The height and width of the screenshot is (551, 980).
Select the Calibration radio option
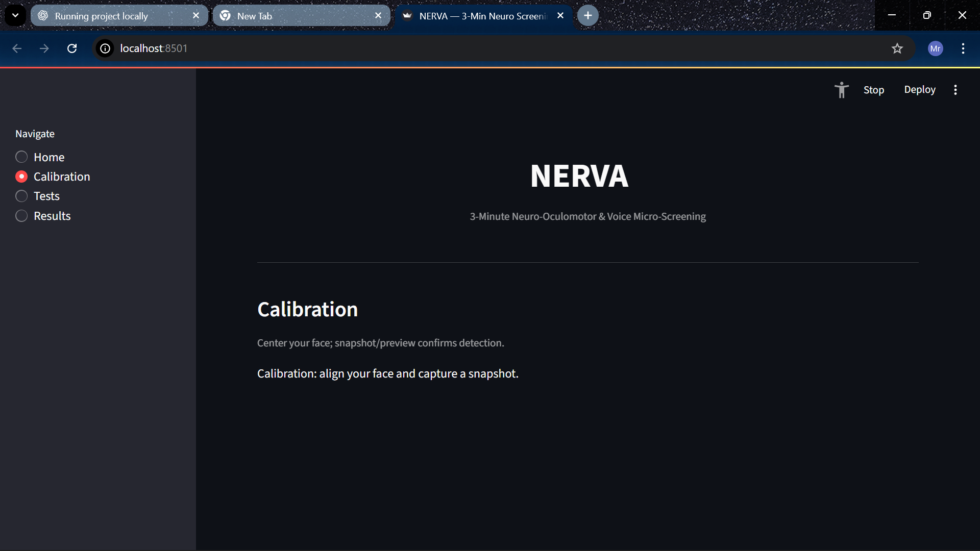point(21,177)
